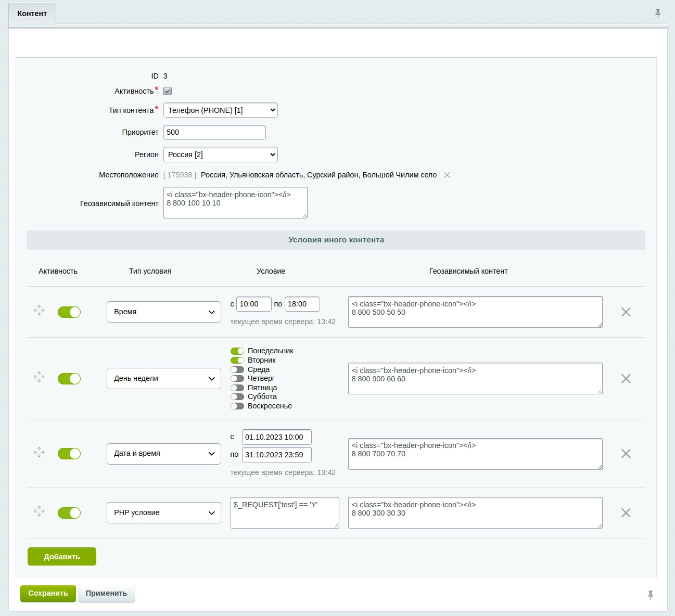Remove the День недели condition row
Screen dimensions: 675x616
[626, 379]
